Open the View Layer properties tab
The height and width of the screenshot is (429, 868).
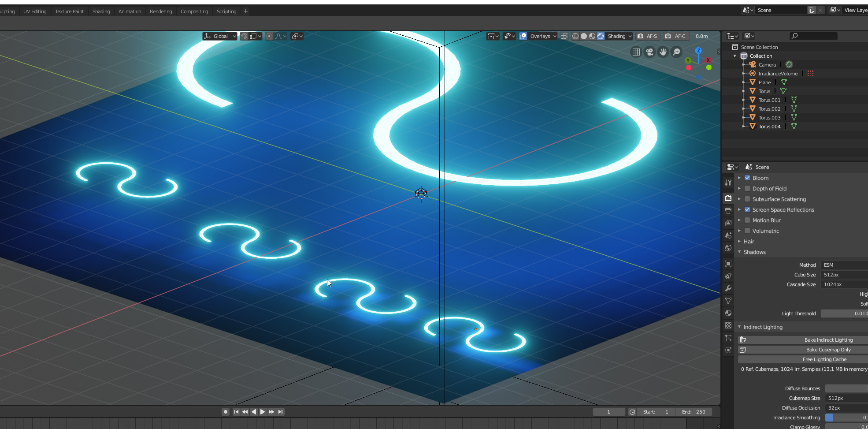coord(728,223)
